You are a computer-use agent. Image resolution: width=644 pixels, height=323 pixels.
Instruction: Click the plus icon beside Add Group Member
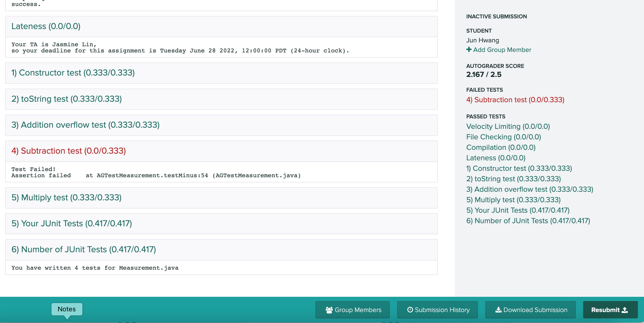click(469, 50)
